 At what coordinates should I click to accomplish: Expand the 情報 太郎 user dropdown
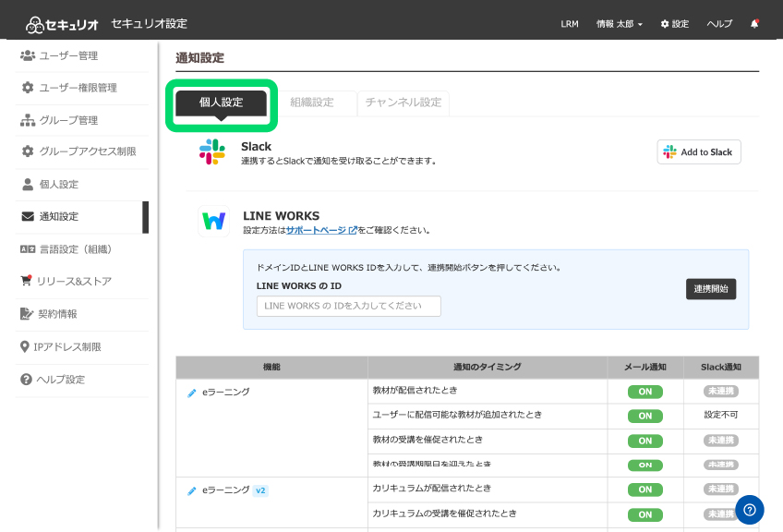click(x=620, y=24)
